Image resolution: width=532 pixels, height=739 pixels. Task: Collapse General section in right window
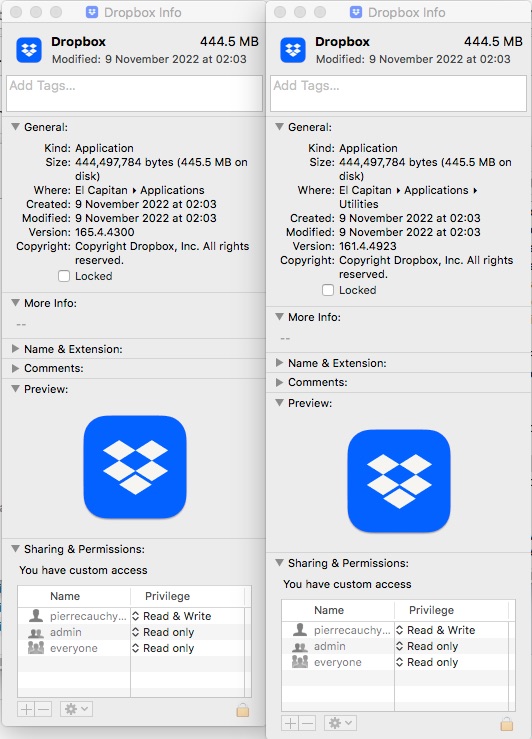pos(279,127)
